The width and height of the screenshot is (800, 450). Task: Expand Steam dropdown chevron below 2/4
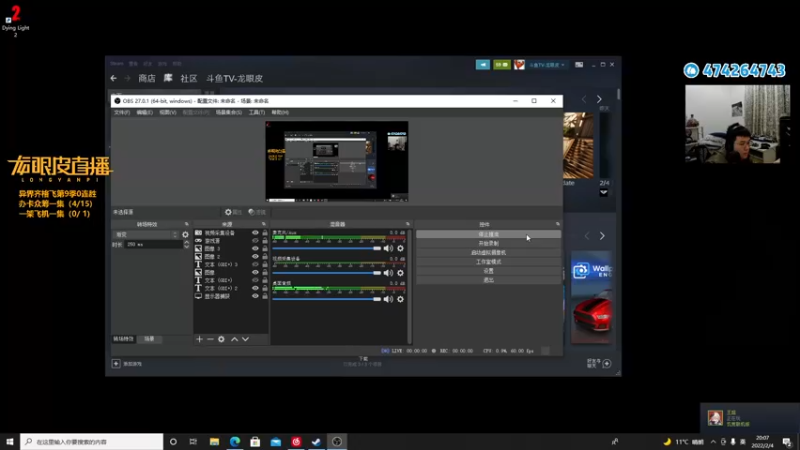[x=604, y=192]
